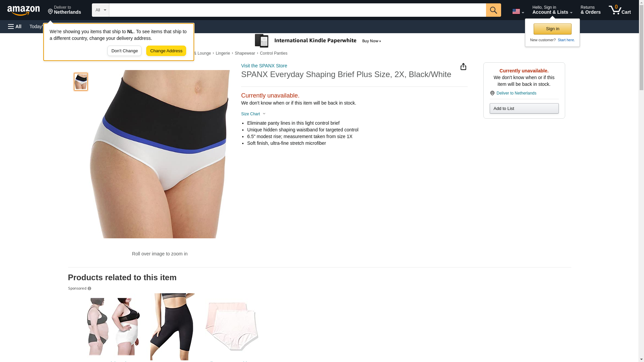The height and width of the screenshot is (362, 644).
Task: Expand the All search category dropdown
Action: click(x=101, y=10)
